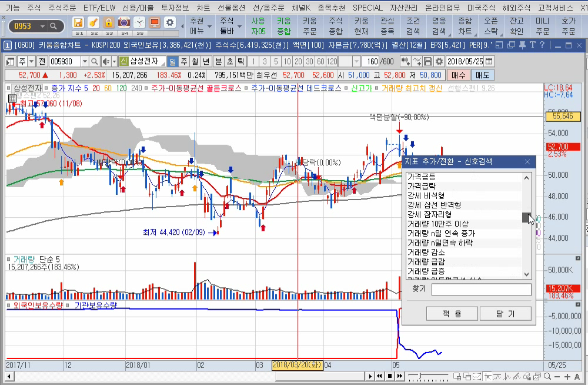Click the magnifier beside stock code 005930
Viewport: 588px width, 385px height.
pyautogui.click(x=95, y=61)
